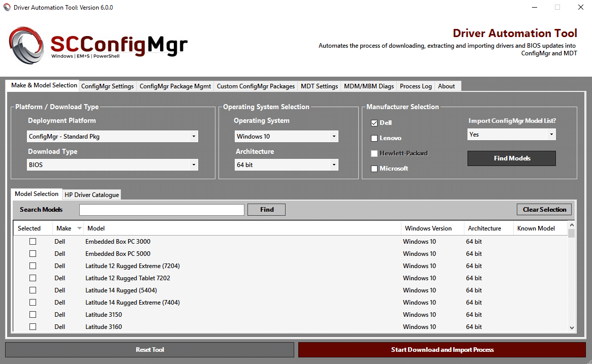Screen dimensions: 592x364
Task: Click the model list vertical scrollbar thumb
Action: pos(572,233)
